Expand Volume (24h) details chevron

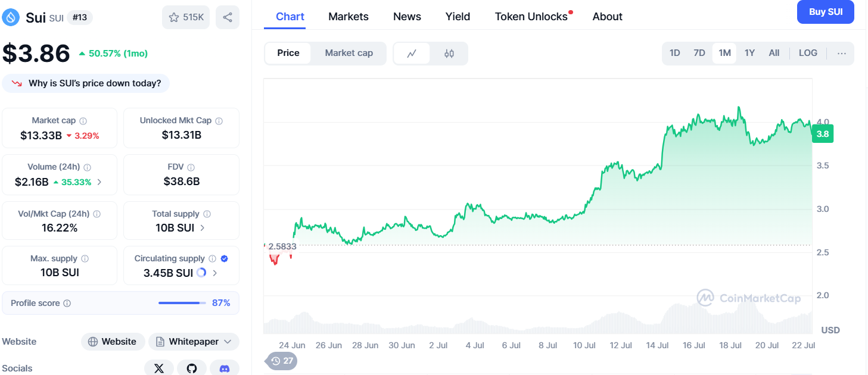pos(99,182)
